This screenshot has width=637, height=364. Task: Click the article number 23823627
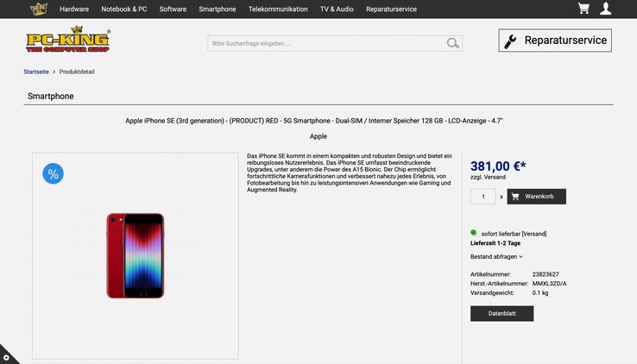(546, 274)
